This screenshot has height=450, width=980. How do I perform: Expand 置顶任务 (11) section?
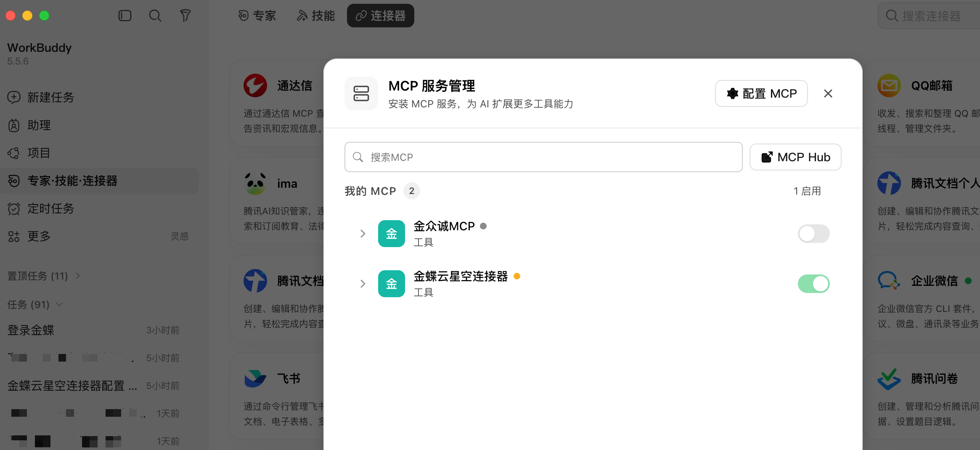tap(44, 276)
